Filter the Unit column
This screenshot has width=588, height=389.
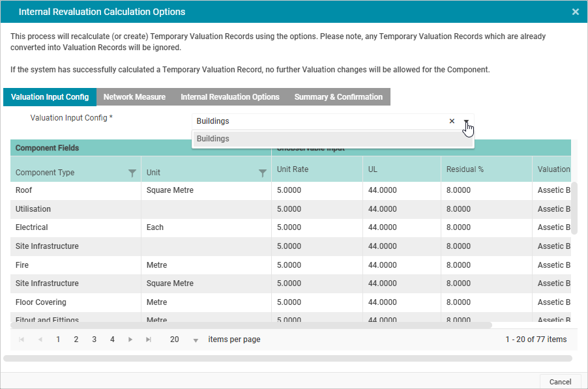coord(263,173)
